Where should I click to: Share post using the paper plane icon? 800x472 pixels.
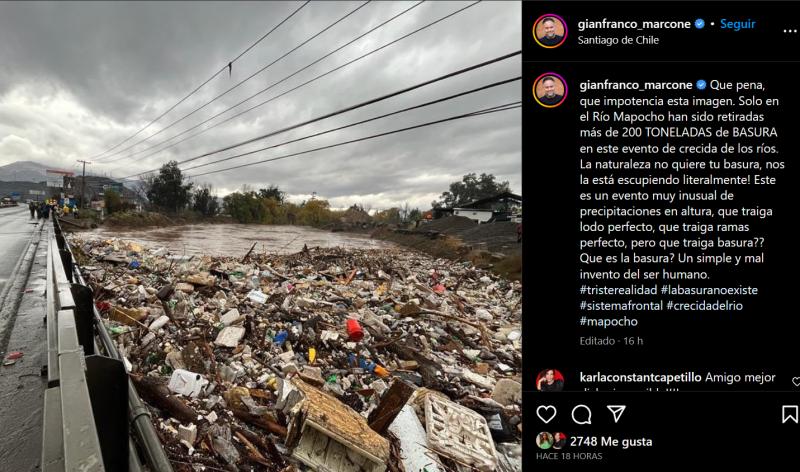(x=616, y=414)
